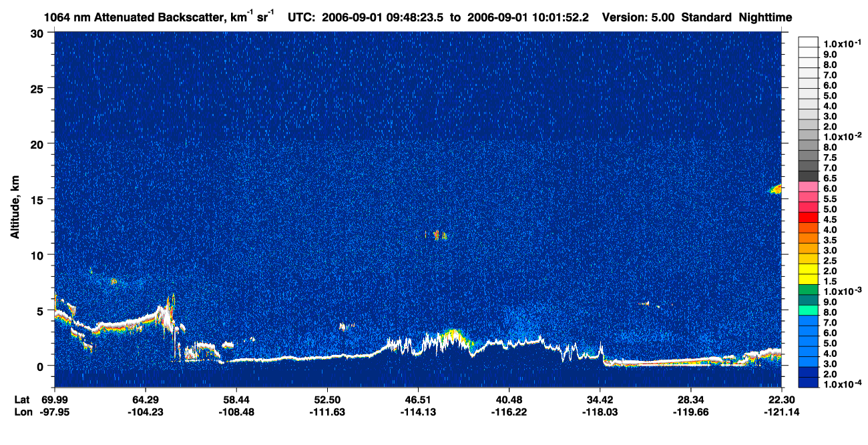The image size is (868, 445).
Task: Click the colorbar label "2.5"
Action: click(830, 260)
